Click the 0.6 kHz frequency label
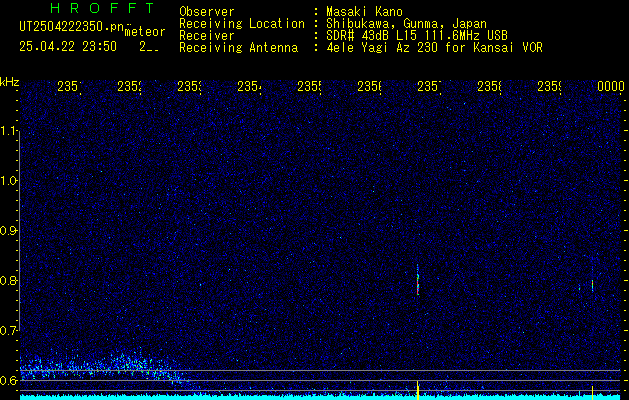The height and width of the screenshot is (400, 629). click(x=8, y=380)
